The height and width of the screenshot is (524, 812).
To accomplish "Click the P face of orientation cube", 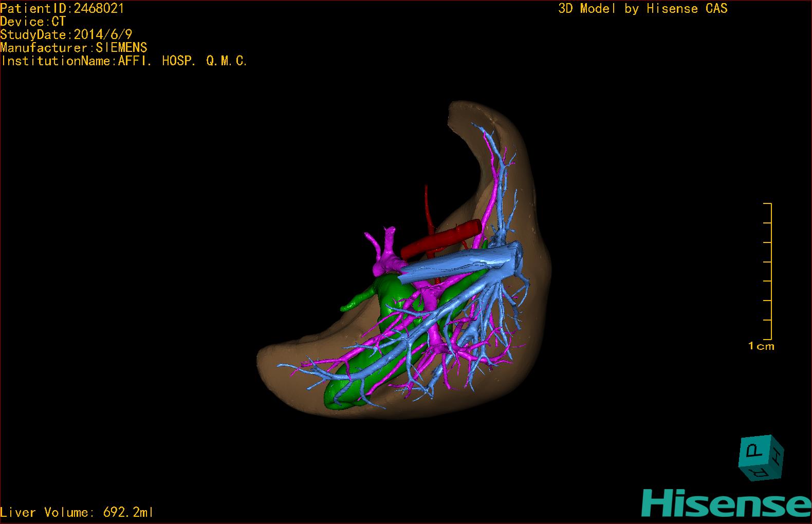I will click(x=754, y=451).
